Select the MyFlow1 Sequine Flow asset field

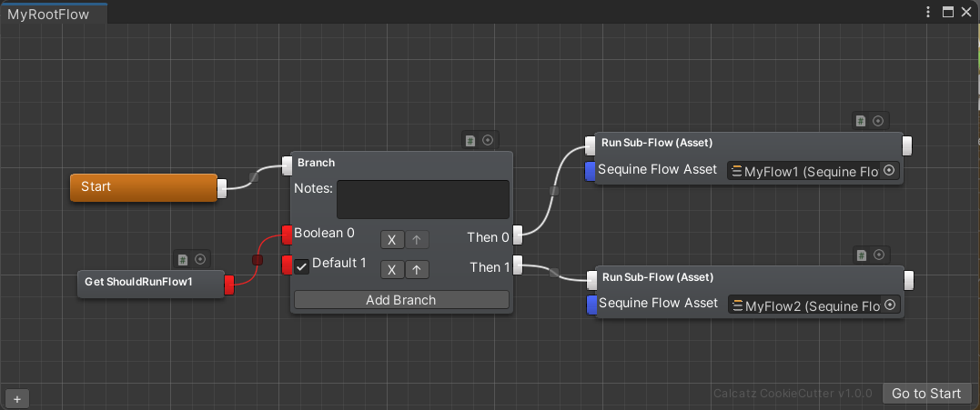click(813, 171)
